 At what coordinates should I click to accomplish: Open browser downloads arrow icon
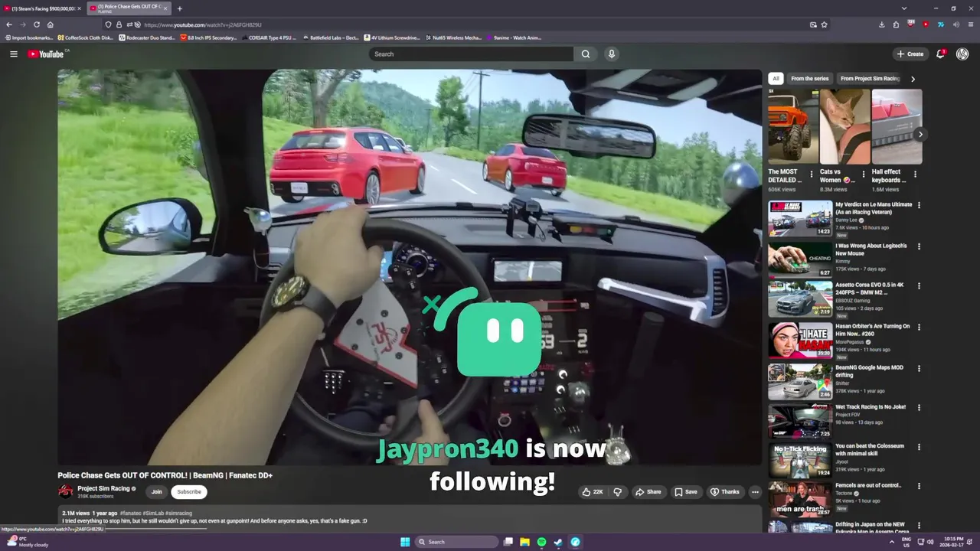coord(882,24)
